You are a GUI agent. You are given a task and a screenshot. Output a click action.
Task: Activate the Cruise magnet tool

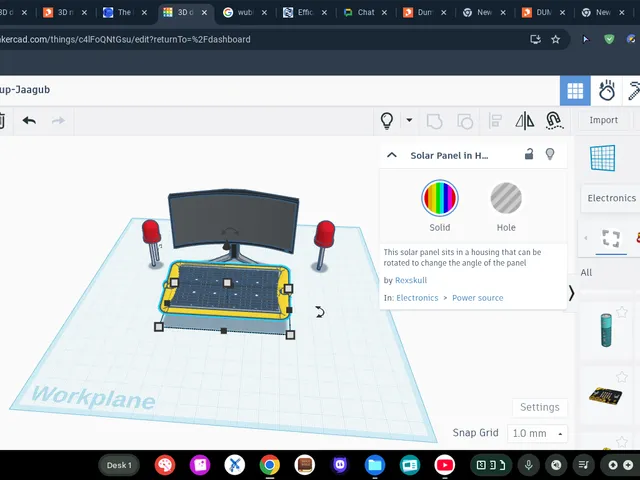pos(554,121)
